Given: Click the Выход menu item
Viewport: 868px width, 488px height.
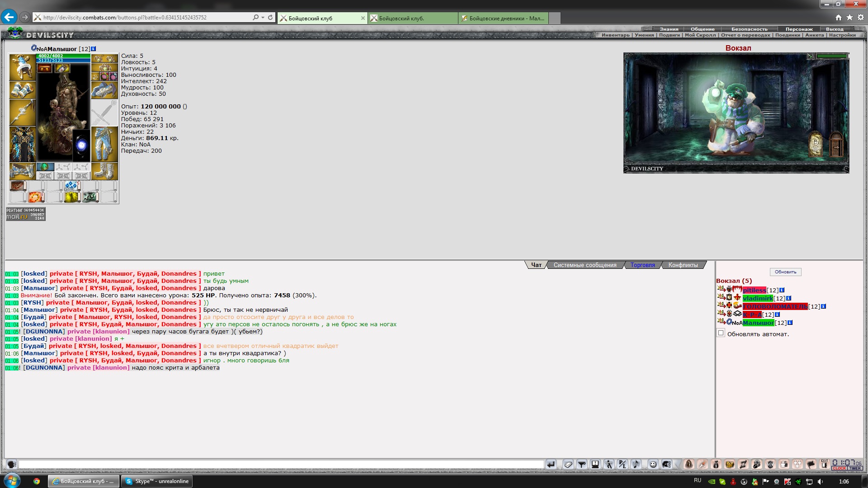Looking at the screenshot, I should point(835,29).
